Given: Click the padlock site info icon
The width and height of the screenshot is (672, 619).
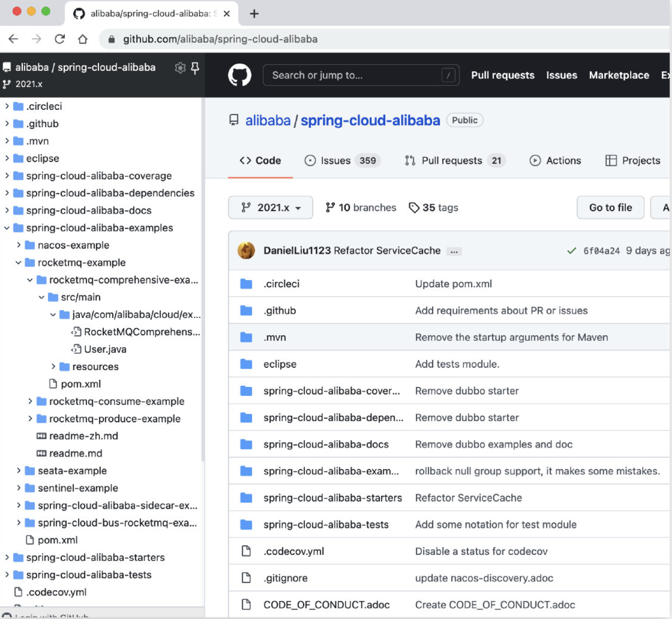Looking at the screenshot, I should [111, 39].
